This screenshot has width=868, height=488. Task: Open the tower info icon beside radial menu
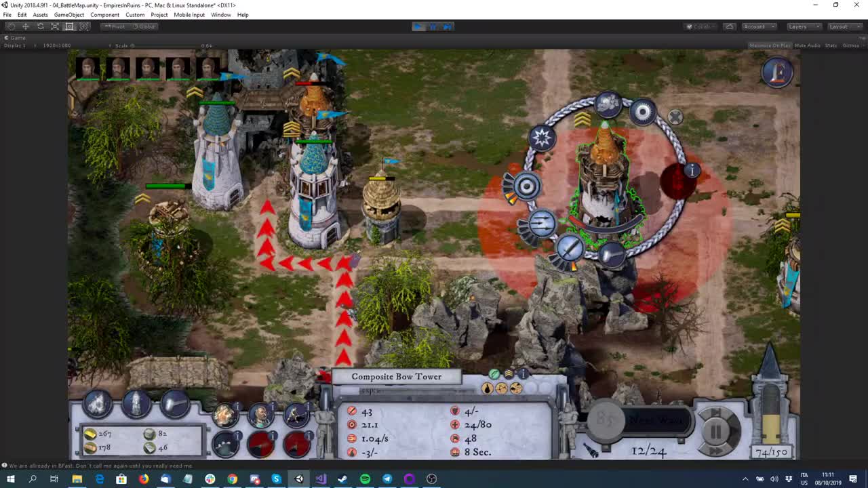point(691,171)
